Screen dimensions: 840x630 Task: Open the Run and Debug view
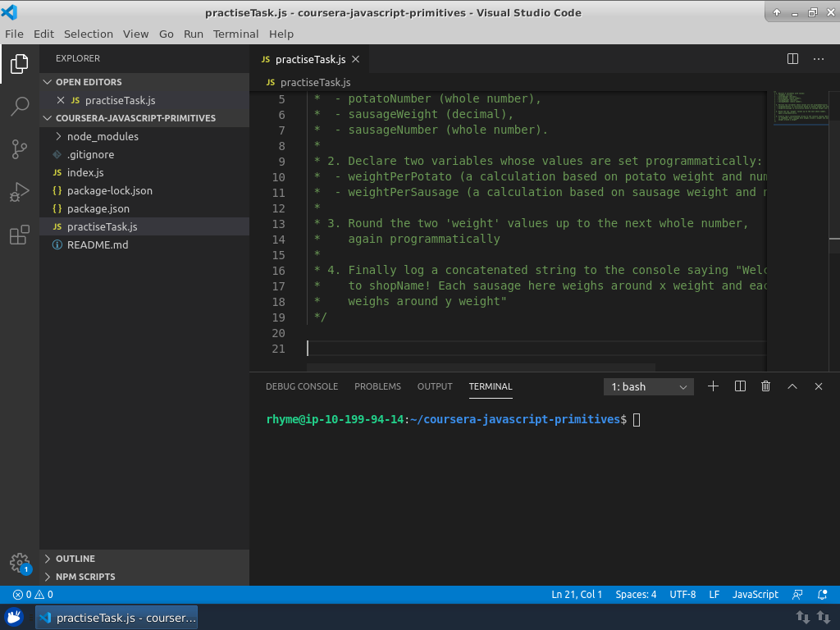coord(20,193)
